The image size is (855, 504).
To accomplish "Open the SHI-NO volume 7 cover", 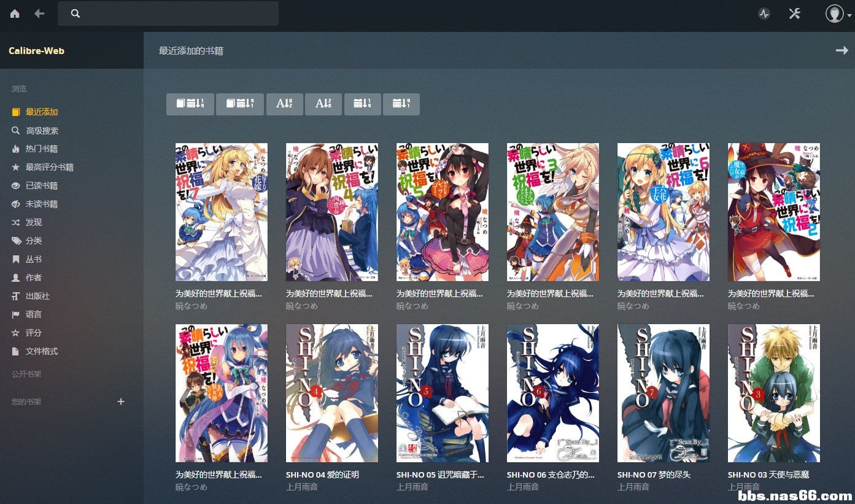I will [x=663, y=394].
